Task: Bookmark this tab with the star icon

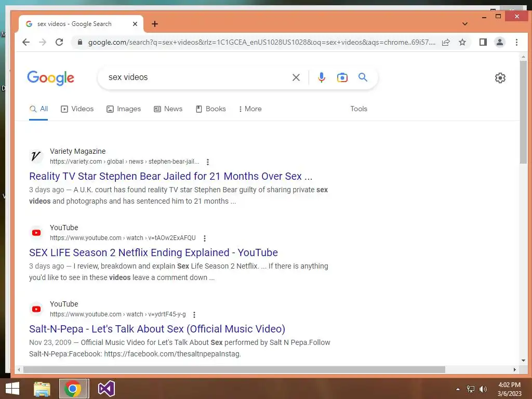Action: (462, 42)
